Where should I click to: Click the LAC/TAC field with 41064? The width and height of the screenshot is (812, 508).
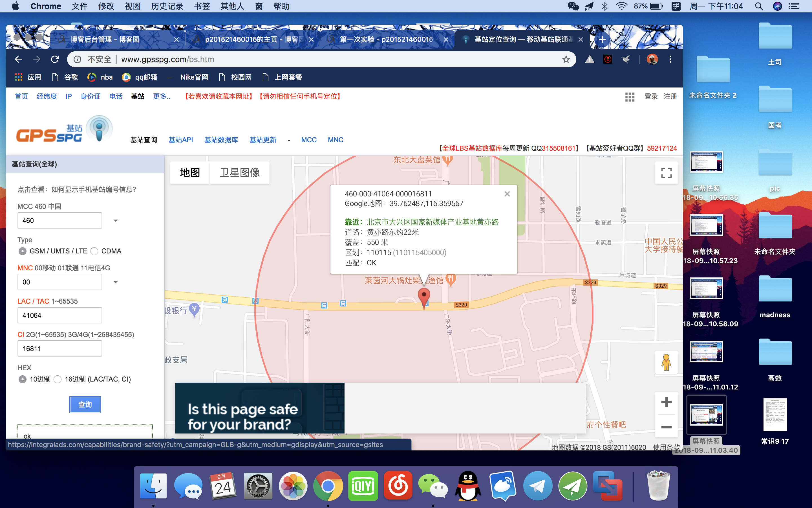(x=60, y=316)
